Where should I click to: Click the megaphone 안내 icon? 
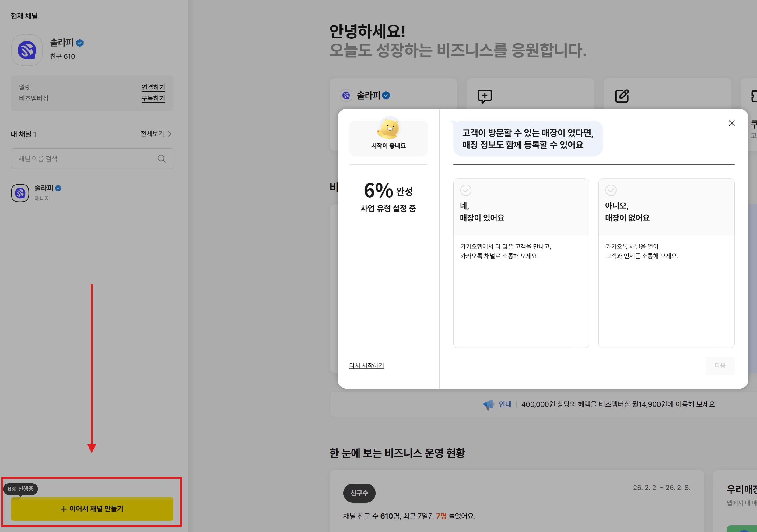tap(488, 404)
